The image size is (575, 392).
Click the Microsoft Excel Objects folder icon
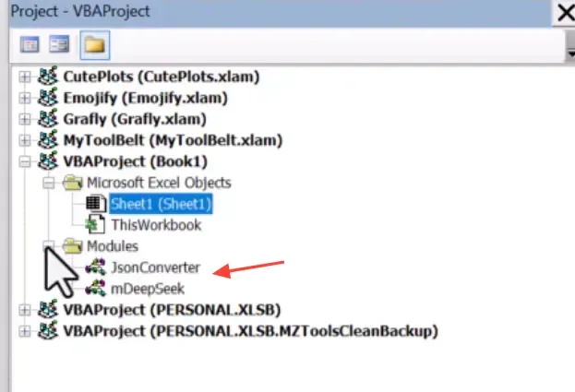pyautogui.click(x=72, y=183)
